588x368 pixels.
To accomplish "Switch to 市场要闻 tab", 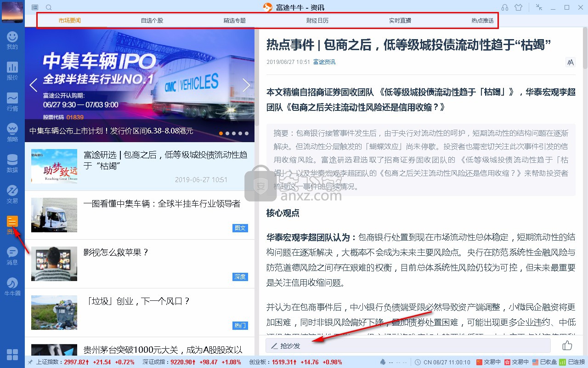I will click(70, 21).
